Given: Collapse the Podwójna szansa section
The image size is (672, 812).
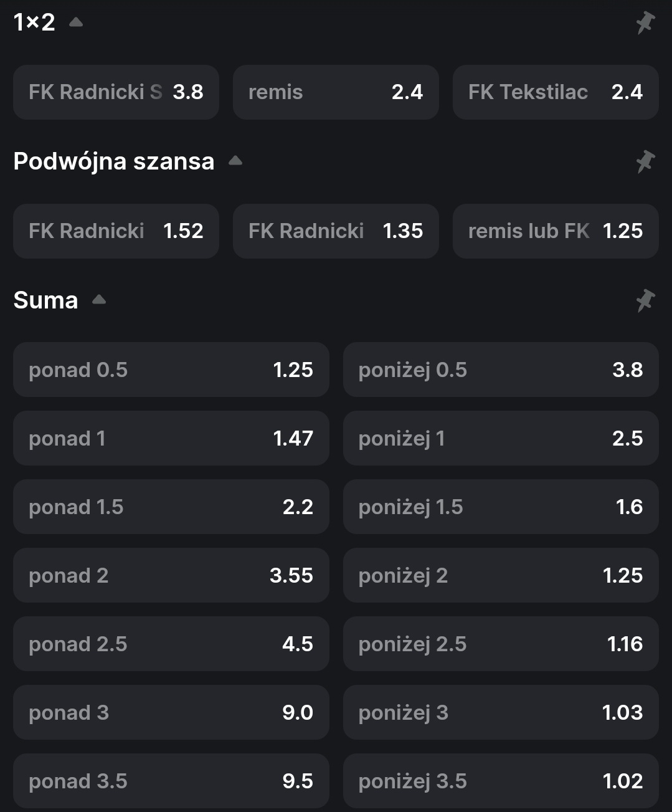Looking at the screenshot, I should pos(235,161).
